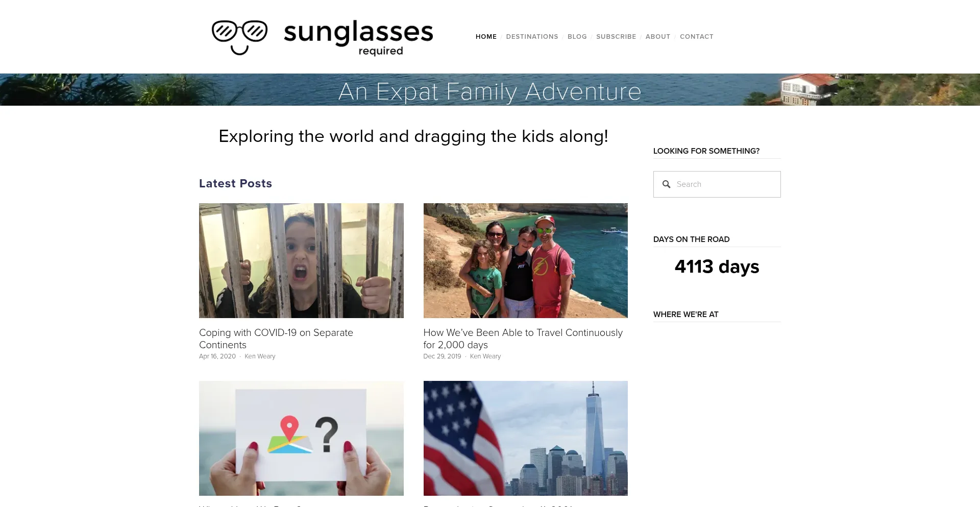
Task: Click the sunglasses smiley logo icon
Action: pos(239,37)
